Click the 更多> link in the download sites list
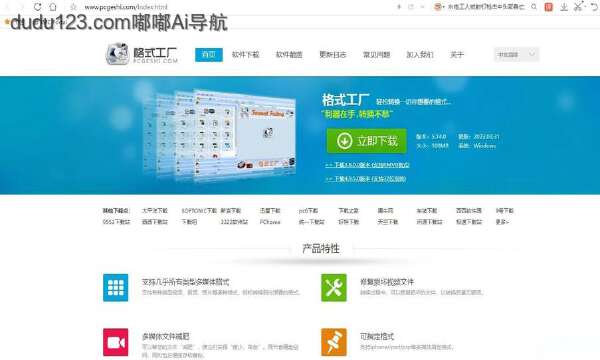 (x=502, y=222)
